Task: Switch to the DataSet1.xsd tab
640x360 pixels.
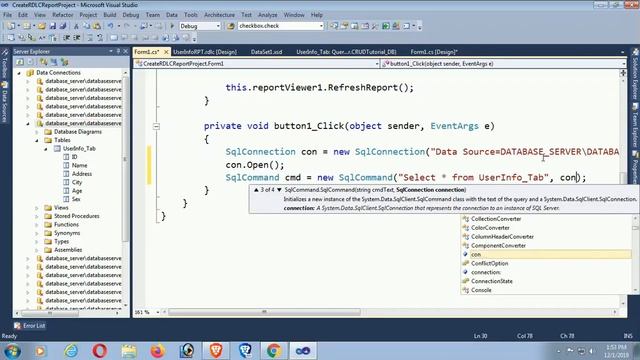Action: coord(266,52)
